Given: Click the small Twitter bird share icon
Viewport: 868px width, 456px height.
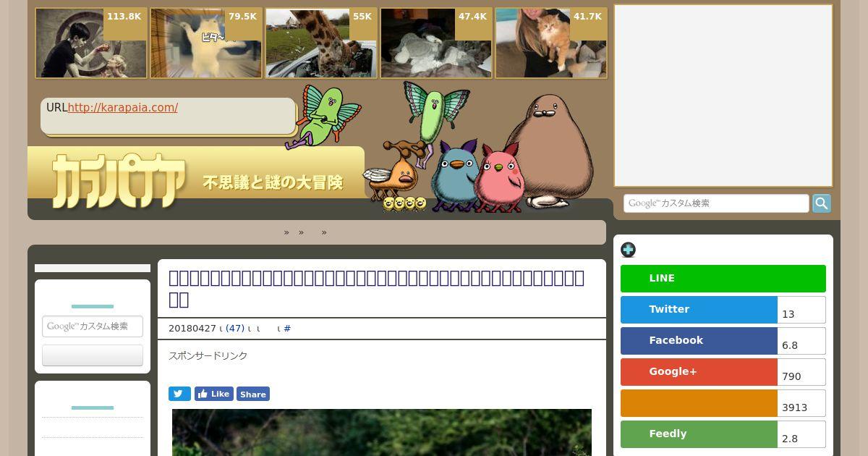Looking at the screenshot, I should (179, 394).
